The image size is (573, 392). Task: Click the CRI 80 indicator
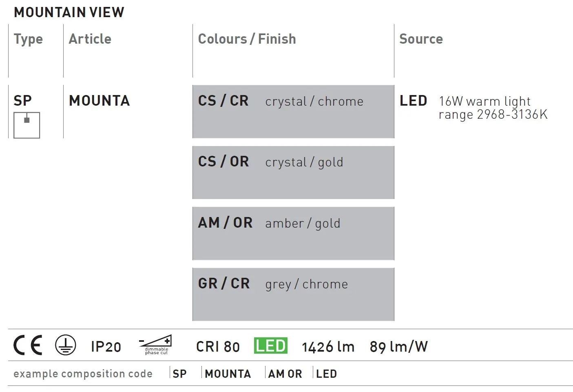point(218,347)
